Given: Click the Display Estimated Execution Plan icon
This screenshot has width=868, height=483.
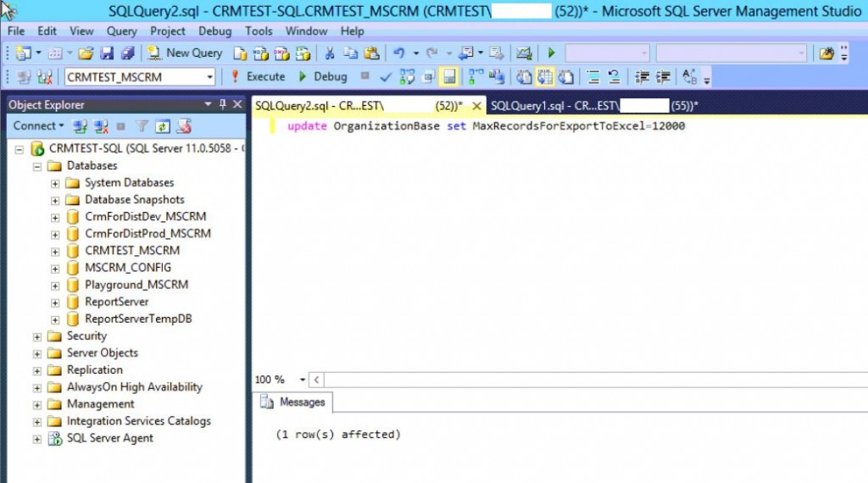Looking at the screenshot, I should (407, 77).
